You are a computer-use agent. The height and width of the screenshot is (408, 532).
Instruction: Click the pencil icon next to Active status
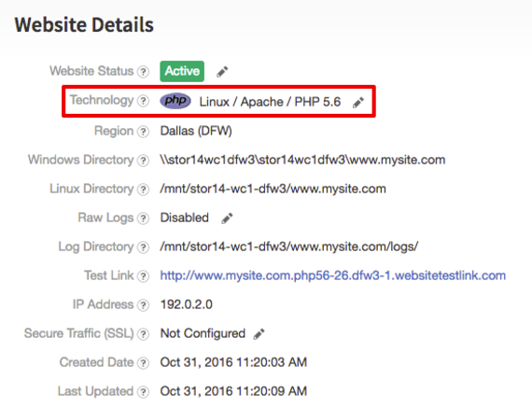[x=222, y=72]
